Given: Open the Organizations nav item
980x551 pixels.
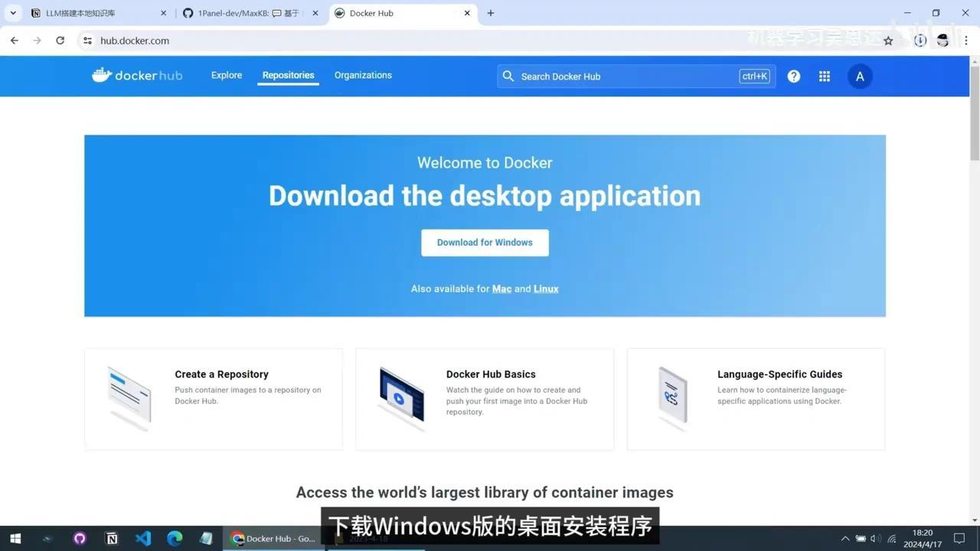Looking at the screenshot, I should tap(363, 75).
